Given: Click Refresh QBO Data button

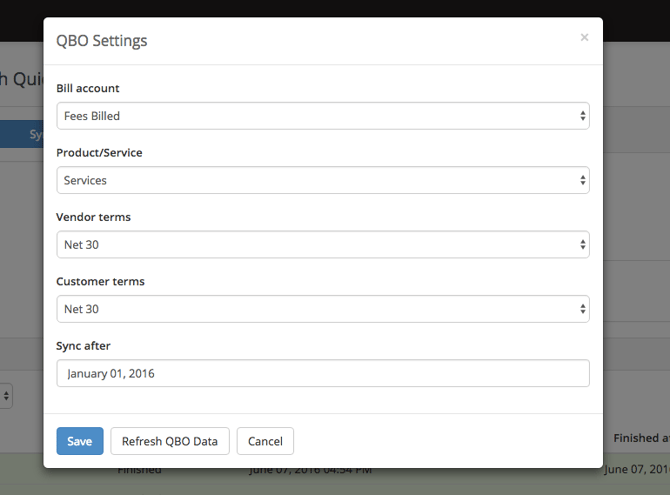Looking at the screenshot, I should click(x=170, y=441).
